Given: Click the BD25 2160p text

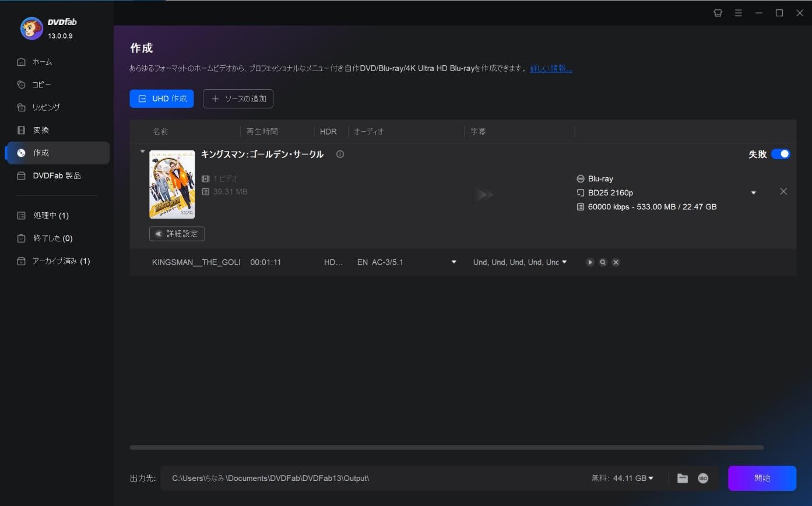Looking at the screenshot, I should coord(610,193).
